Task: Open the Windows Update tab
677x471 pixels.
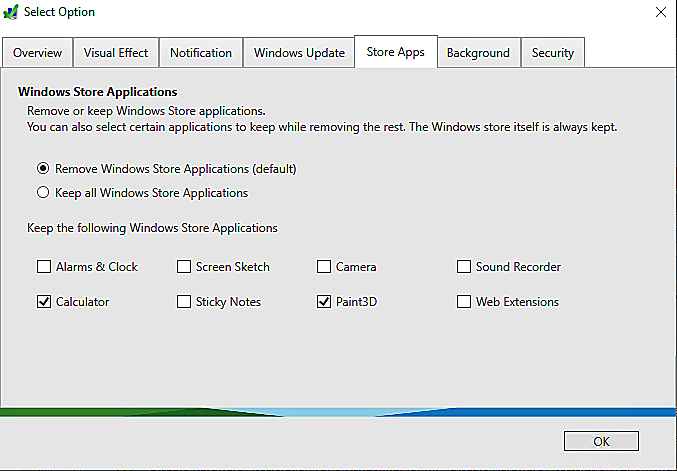Action: point(299,53)
